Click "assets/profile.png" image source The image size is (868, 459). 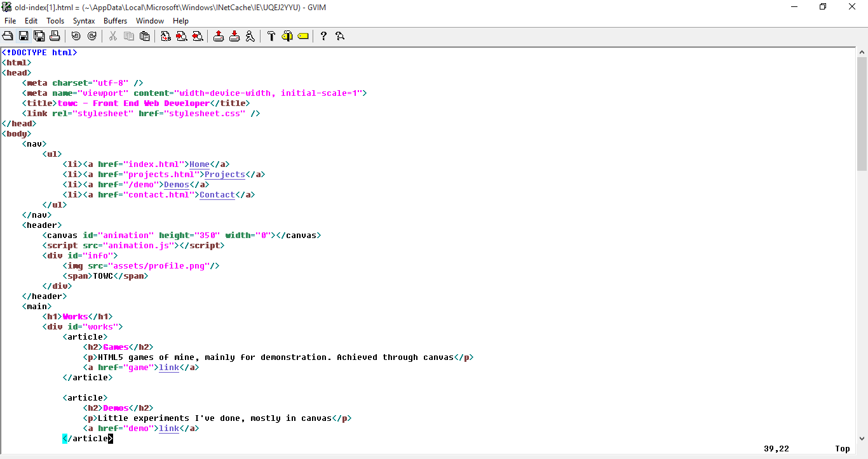coord(159,265)
